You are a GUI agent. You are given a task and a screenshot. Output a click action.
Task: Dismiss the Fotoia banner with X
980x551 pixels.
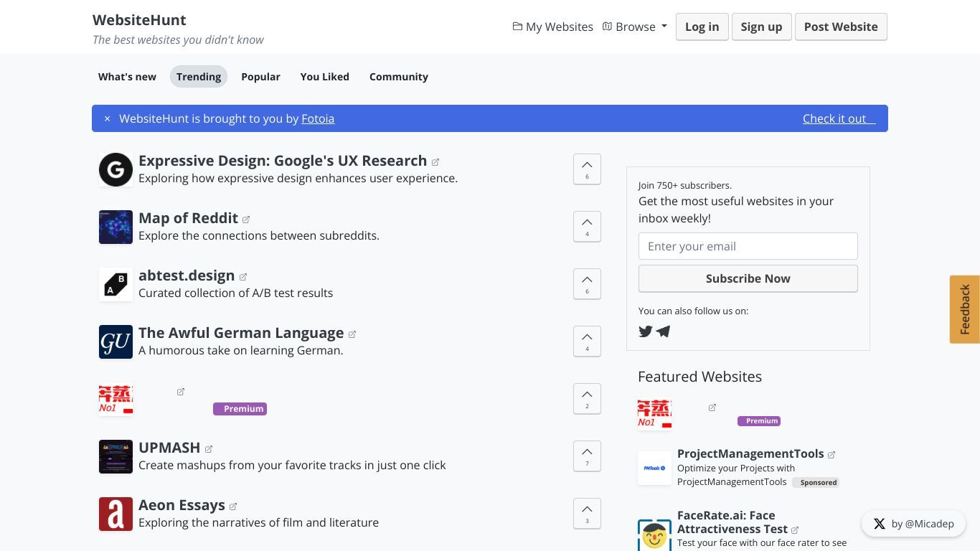click(107, 118)
